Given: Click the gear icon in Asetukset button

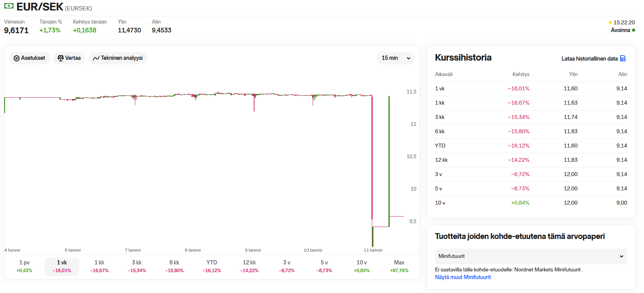Looking at the screenshot, I should [16, 58].
